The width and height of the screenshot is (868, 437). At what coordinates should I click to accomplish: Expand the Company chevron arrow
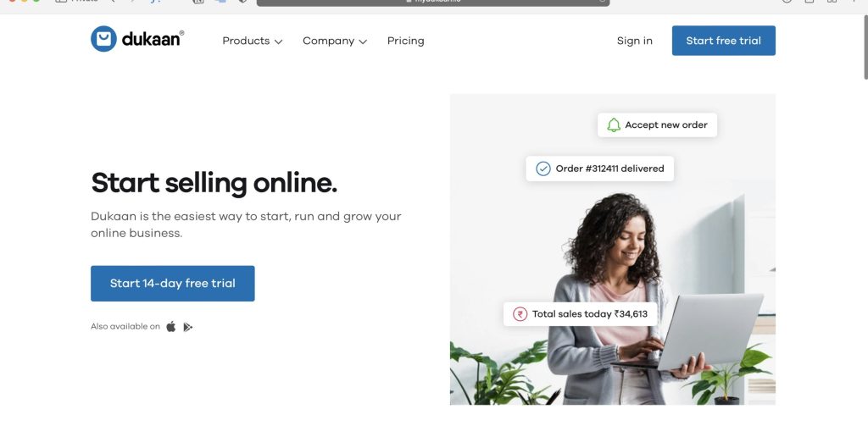[x=363, y=41]
